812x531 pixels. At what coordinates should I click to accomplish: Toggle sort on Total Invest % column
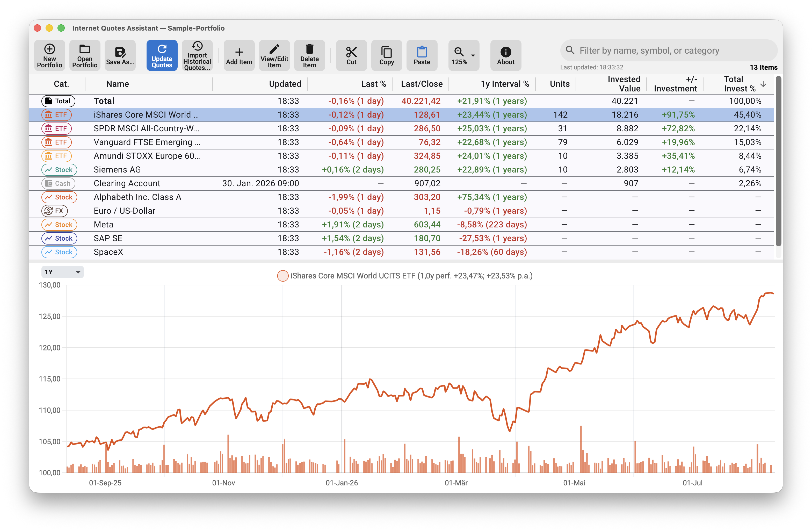click(x=740, y=84)
